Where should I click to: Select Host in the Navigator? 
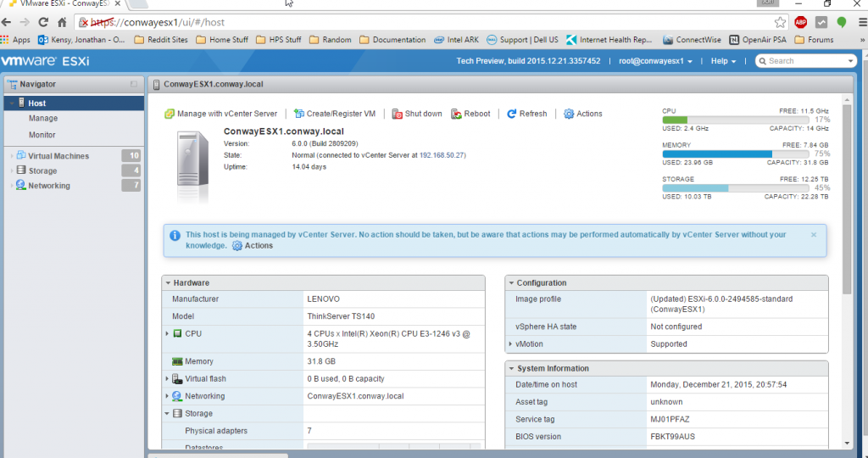pos(74,103)
